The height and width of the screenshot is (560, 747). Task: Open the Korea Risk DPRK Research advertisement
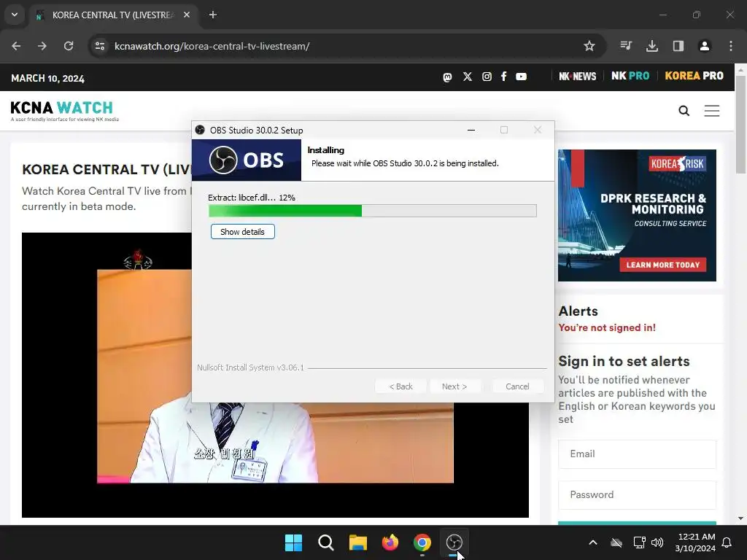(x=637, y=215)
